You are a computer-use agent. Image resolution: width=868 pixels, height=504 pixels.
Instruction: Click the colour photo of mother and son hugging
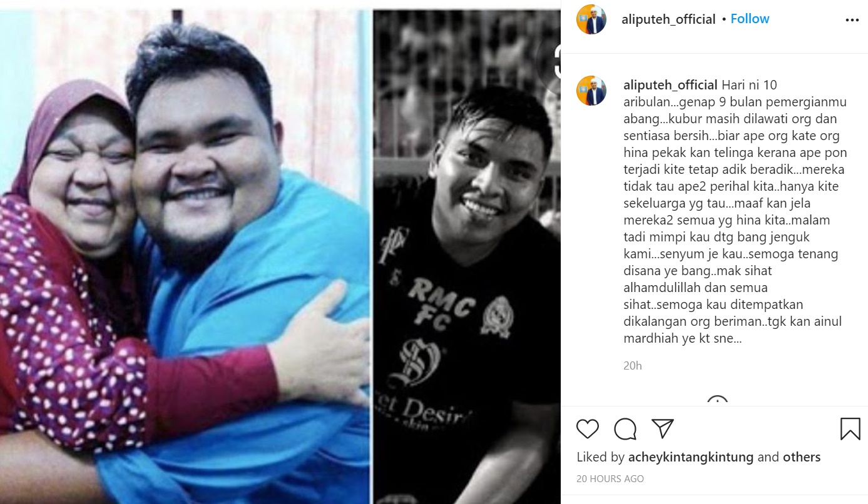click(186, 257)
